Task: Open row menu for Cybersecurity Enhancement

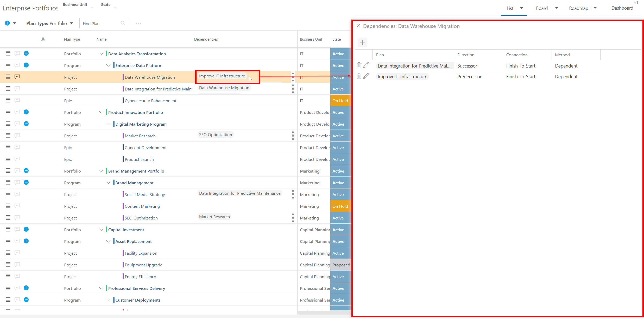Action: click(8, 100)
